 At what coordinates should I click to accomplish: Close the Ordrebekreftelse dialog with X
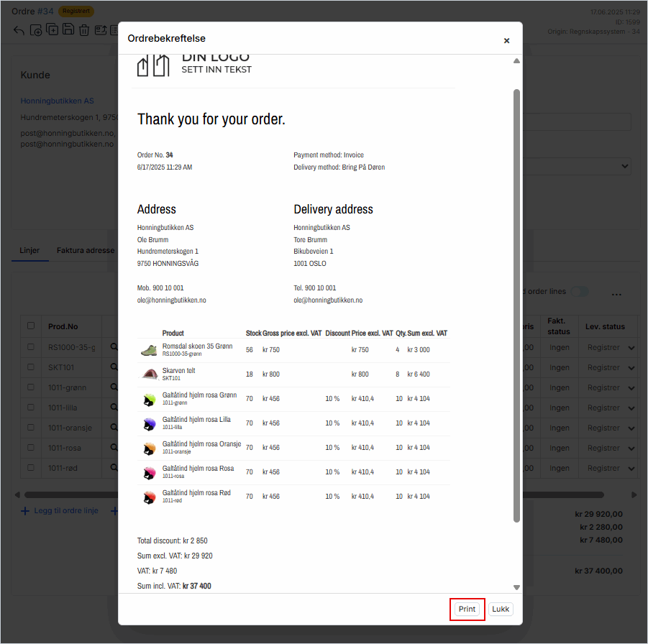(506, 41)
